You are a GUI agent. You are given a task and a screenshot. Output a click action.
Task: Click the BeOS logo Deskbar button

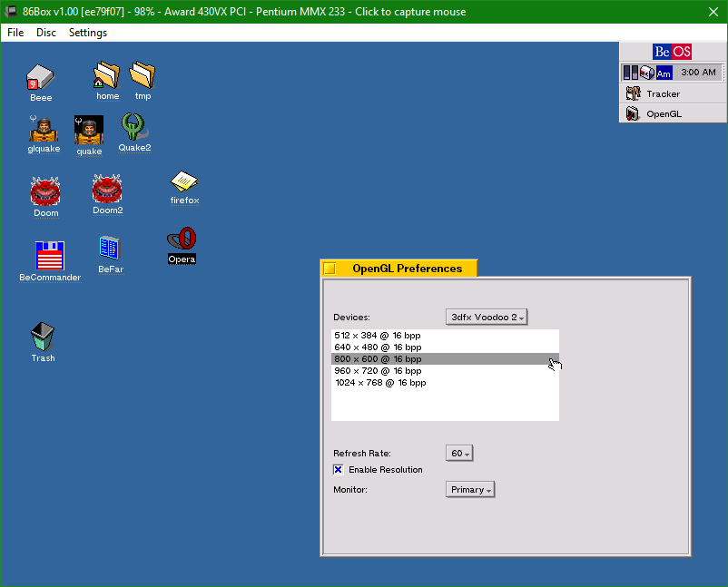pyautogui.click(x=673, y=52)
